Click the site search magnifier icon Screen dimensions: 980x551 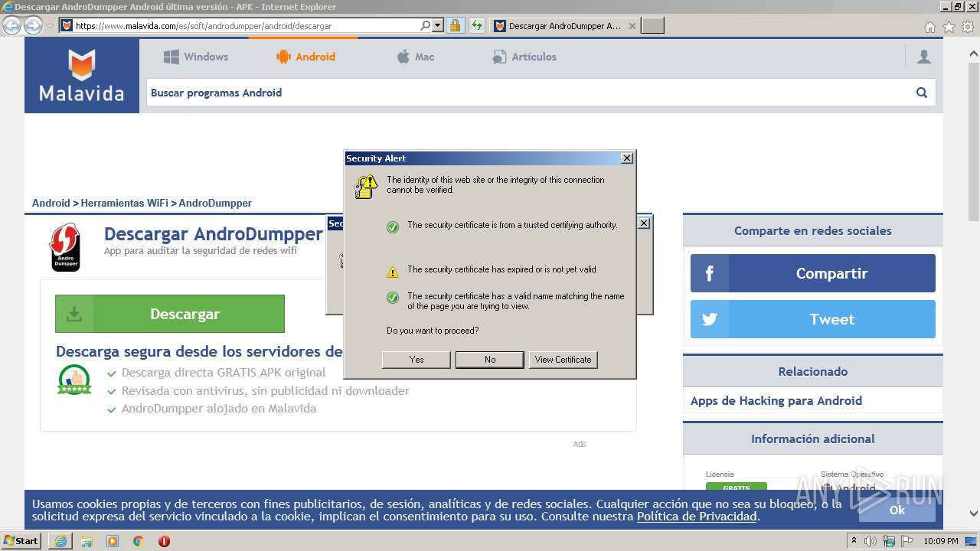(x=922, y=93)
